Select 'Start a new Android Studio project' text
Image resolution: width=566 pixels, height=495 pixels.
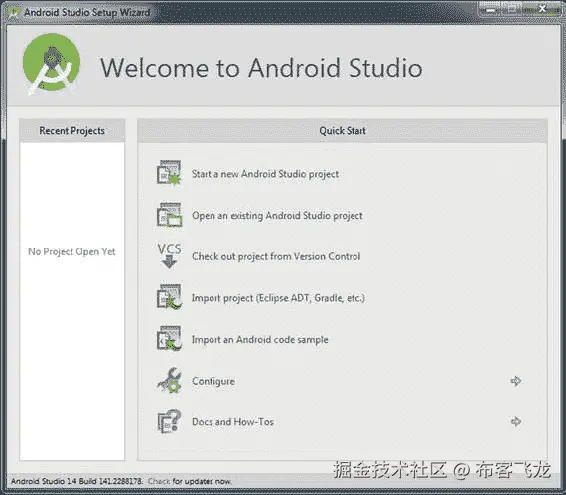[265, 174]
